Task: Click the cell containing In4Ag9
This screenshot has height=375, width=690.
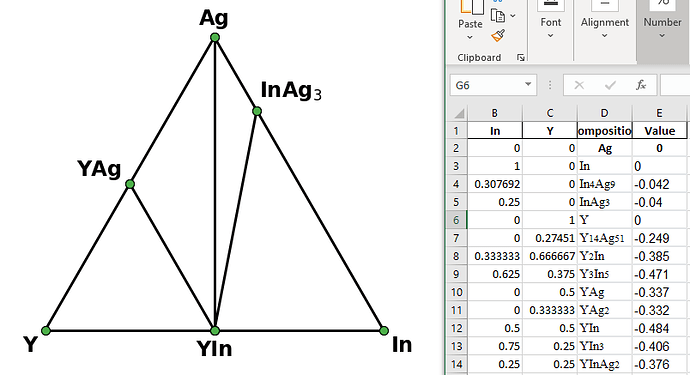Action: pos(605,184)
